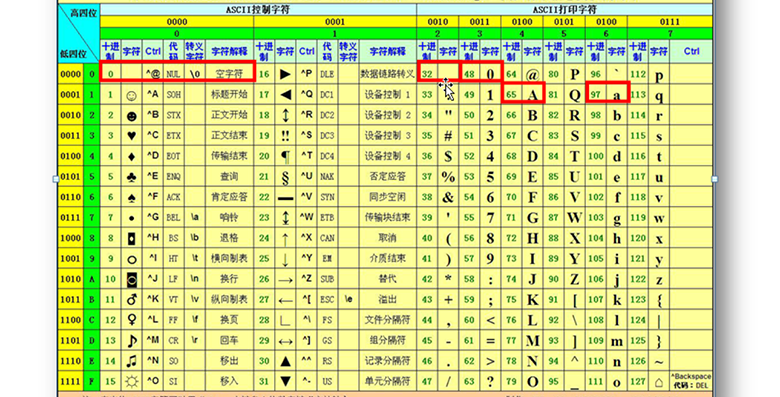Click the section sign § character

point(286,177)
